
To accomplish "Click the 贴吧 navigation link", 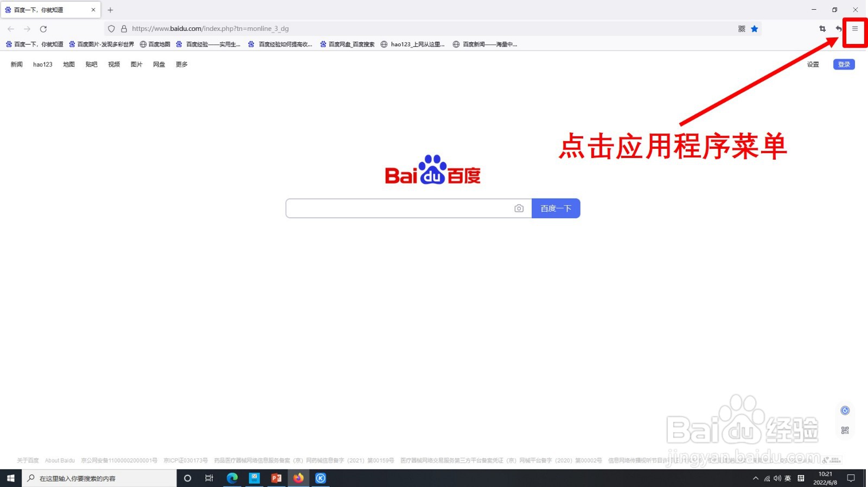I will [x=92, y=64].
